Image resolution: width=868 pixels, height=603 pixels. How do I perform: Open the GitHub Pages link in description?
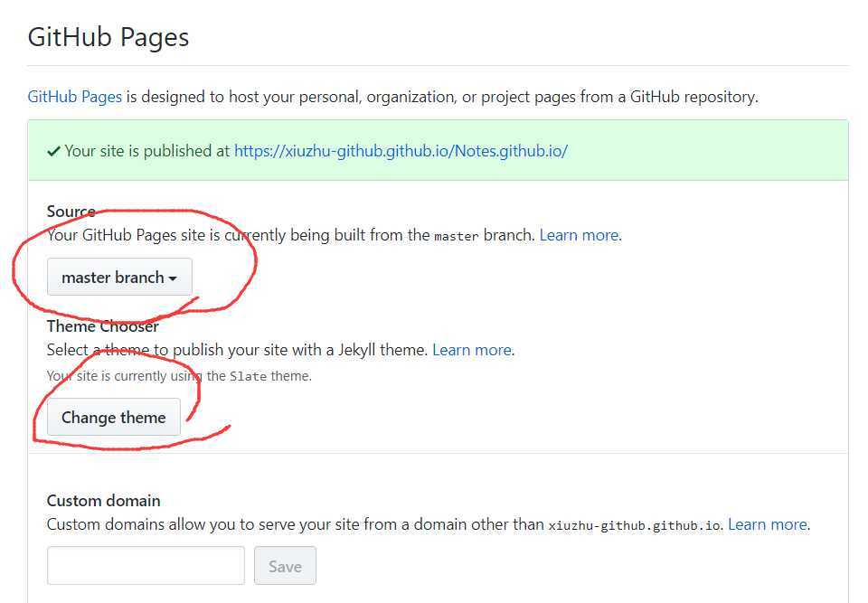(x=75, y=97)
